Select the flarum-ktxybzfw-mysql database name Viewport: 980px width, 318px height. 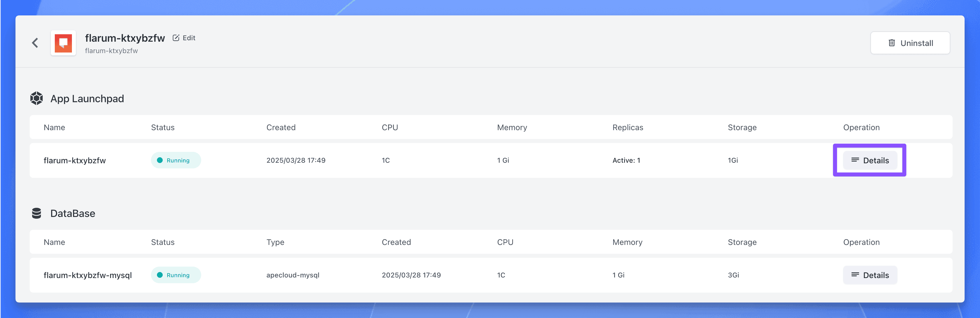click(88, 275)
